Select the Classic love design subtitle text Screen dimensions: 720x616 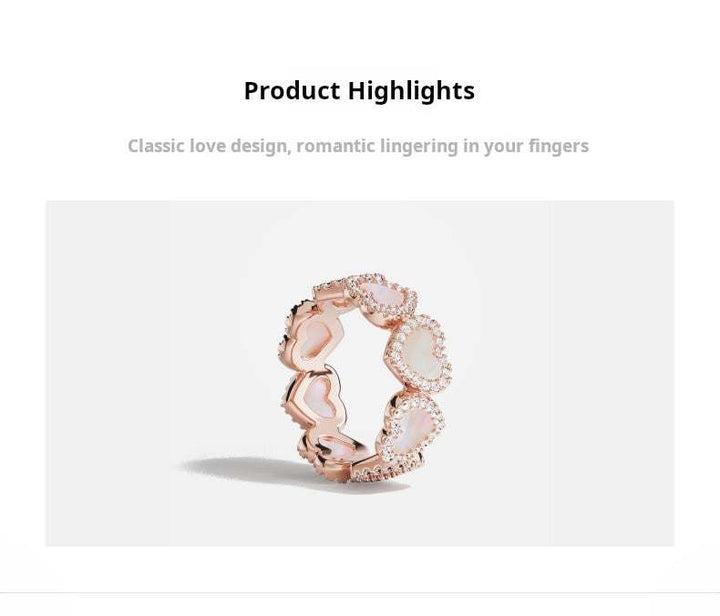(x=358, y=146)
